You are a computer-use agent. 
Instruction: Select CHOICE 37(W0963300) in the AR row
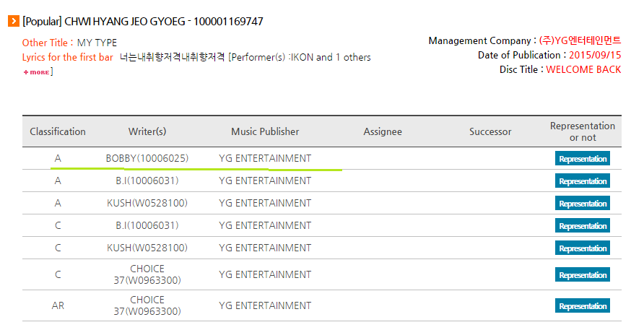(x=147, y=305)
